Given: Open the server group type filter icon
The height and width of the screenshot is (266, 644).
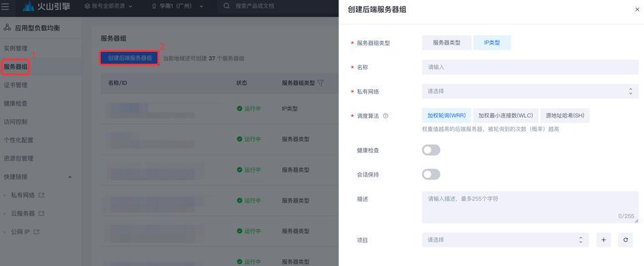Looking at the screenshot, I should [x=321, y=83].
